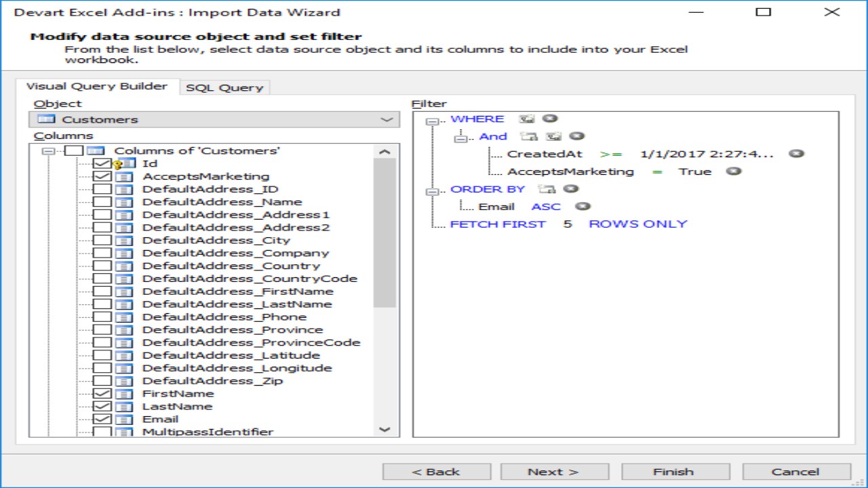Select the DefaultAddress_Longitude column name

click(x=237, y=368)
